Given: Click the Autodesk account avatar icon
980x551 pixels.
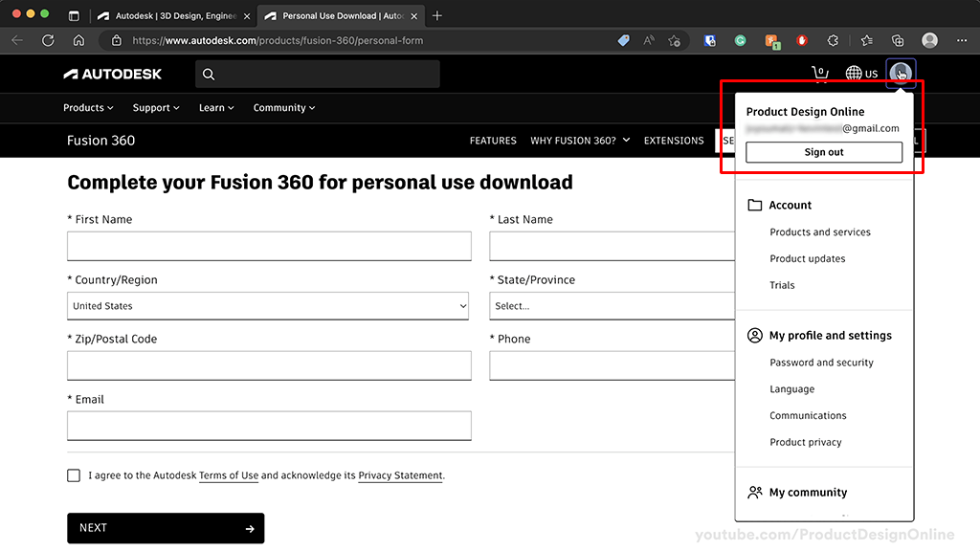Looking at the screenshot, I should pos(901,73).
